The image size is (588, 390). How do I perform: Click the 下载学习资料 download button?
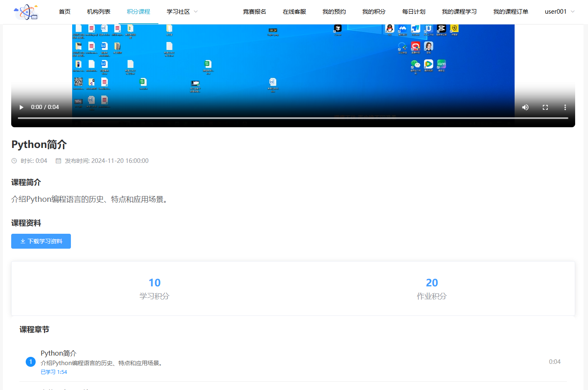pyautogui.click(x=41, y=241)
